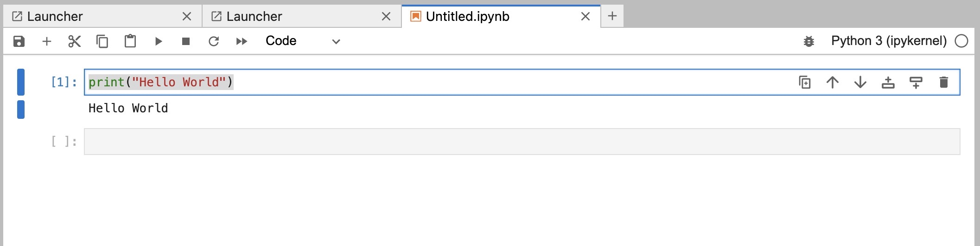Copy the selected cell in the toolbar
The height and width of the screenshot is (246, 980).
(102, 41)
